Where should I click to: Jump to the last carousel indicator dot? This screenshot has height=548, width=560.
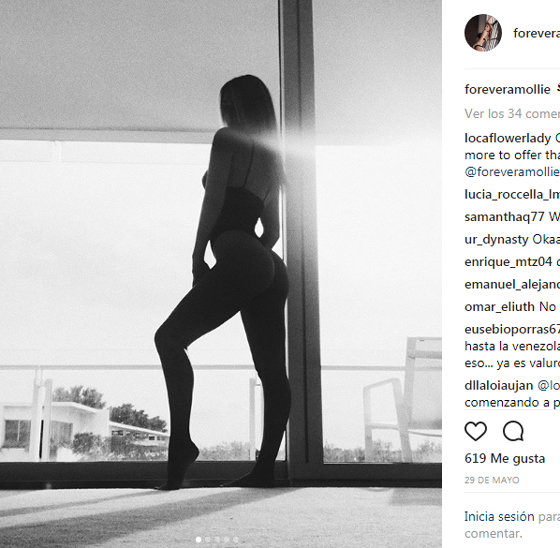236,539
